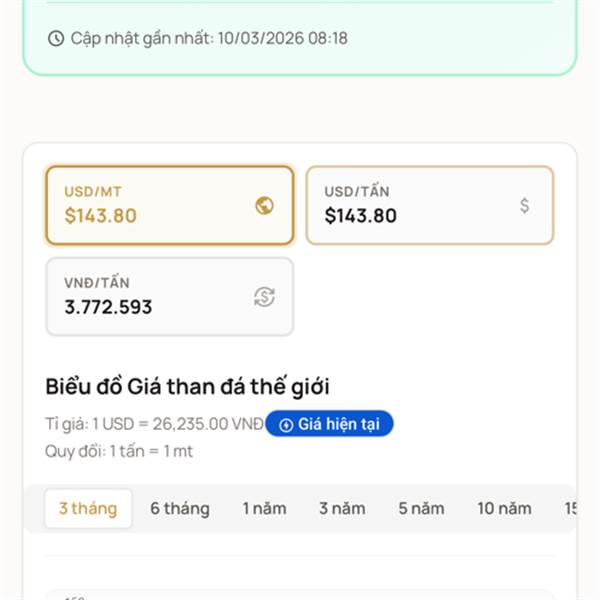This screenshot has width=600, height=600.
Task: Click the Biểu đồ Giá than đá thế giới heading
Action: click(188, 386)
